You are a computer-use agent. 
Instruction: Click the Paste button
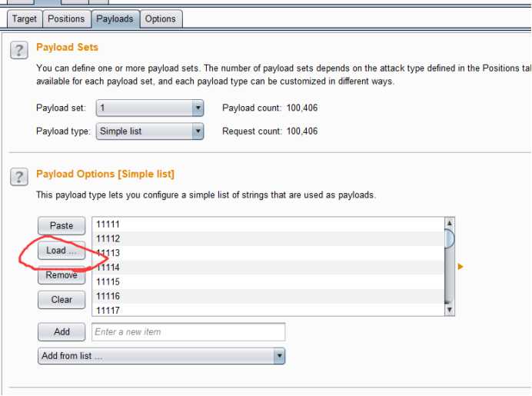[x=62, y=225]
